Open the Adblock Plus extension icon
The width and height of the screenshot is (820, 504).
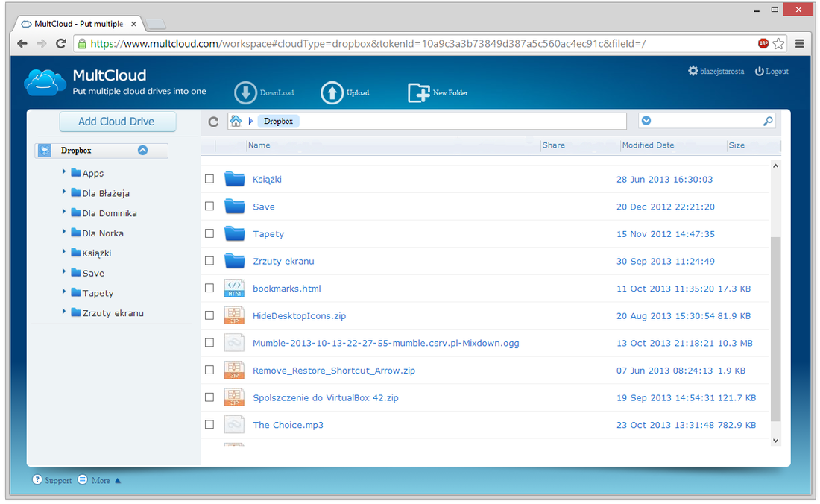(763, 43)
